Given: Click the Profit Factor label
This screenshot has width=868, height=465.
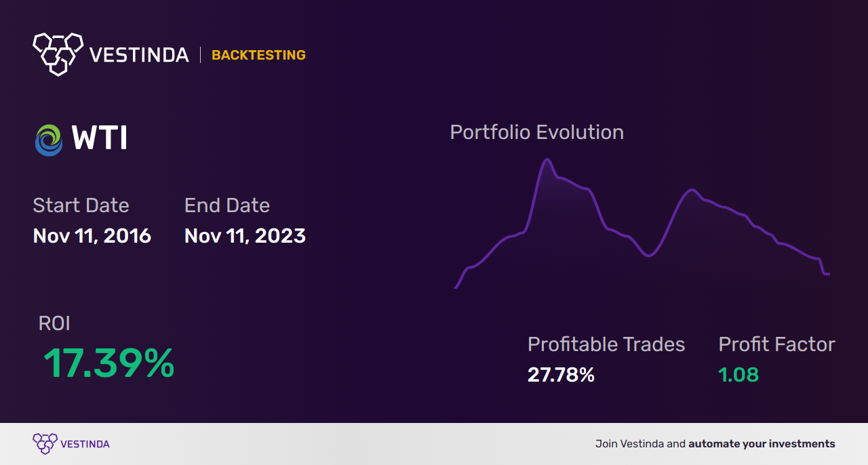Looking at the screenshot, I should pyautogui.click(x=776, y=344).
